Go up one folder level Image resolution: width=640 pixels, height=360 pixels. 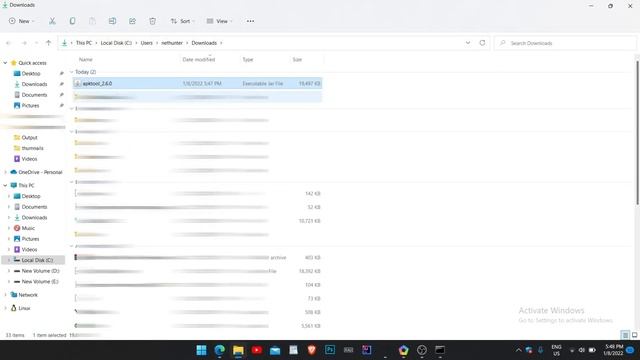click(x=48, y=43)
